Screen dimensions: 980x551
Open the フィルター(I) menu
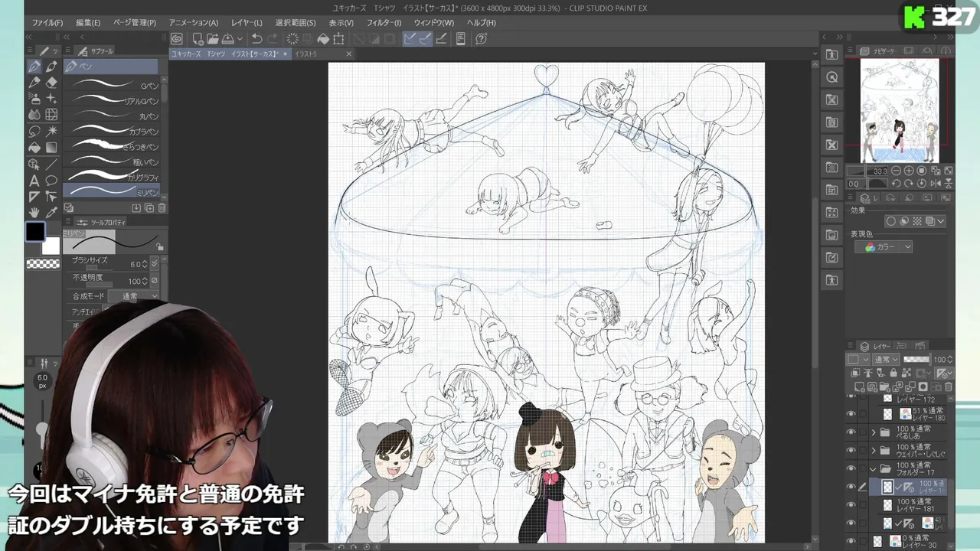click(384, 23)
